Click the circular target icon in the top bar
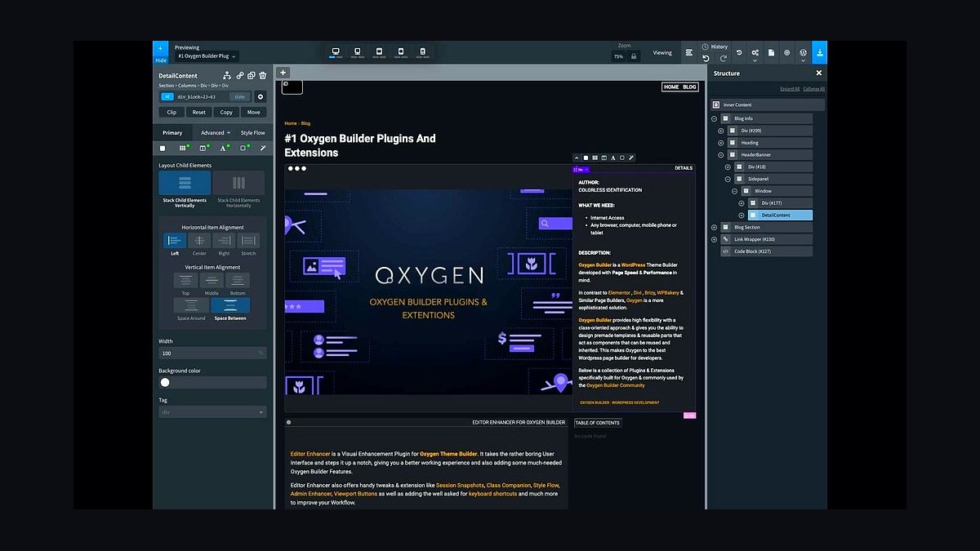980x551 pixels. [x=787, y=52]
